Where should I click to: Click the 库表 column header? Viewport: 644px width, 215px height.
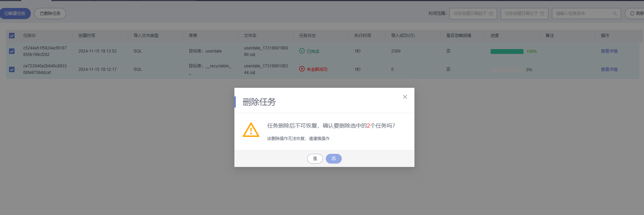point(193,36)
